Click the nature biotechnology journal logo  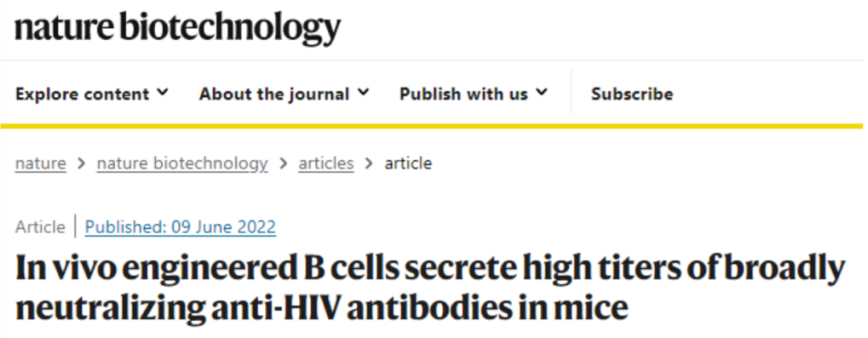click(178, 28)
